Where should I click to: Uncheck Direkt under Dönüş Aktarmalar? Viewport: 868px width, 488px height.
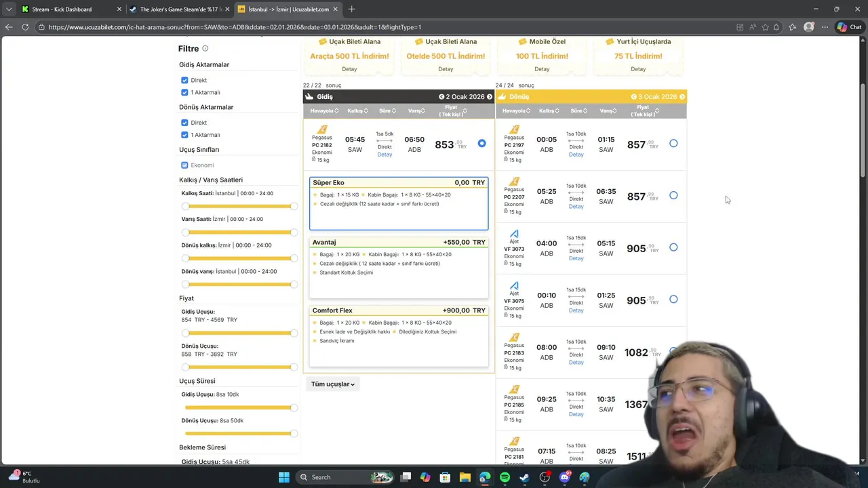coord(184,123)
